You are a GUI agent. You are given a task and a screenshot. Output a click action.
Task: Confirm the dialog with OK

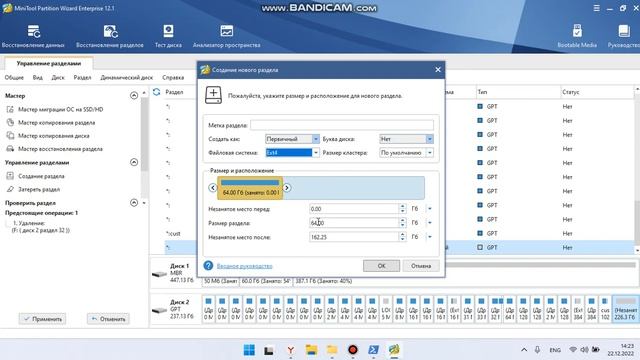(381, 266)
